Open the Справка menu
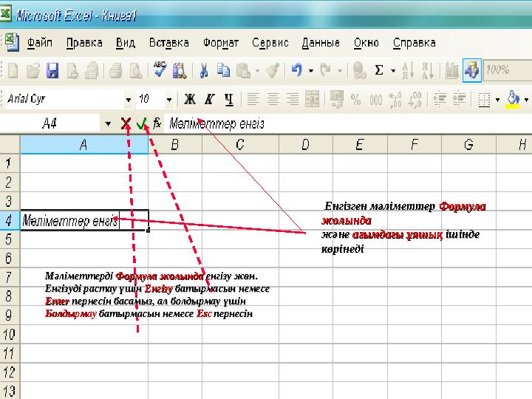Screen dimensions: 532x399 (x=415, y=43)
